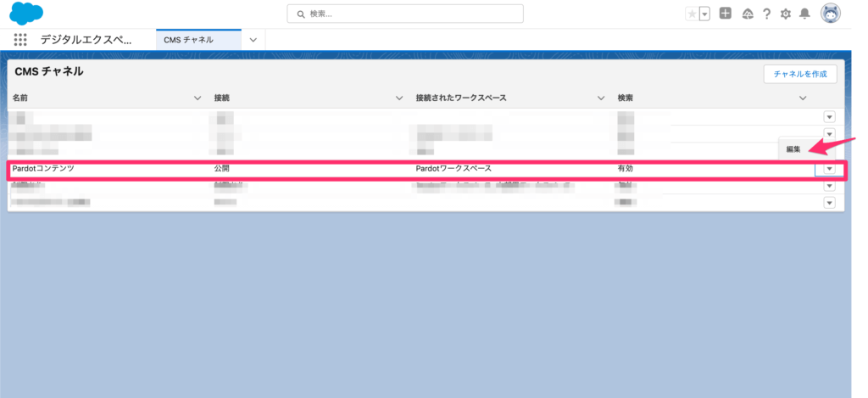Viewport: 868px width, 398px height.
Task: Open the user avatar profile menu
Action: point(831,14)
